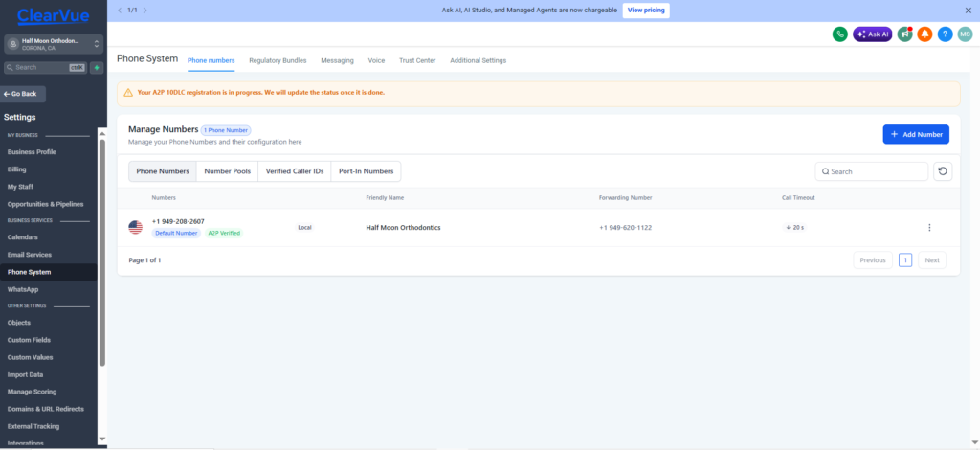Click the sidebar Search field
This screenshot has height=450, width=980.
45,67
